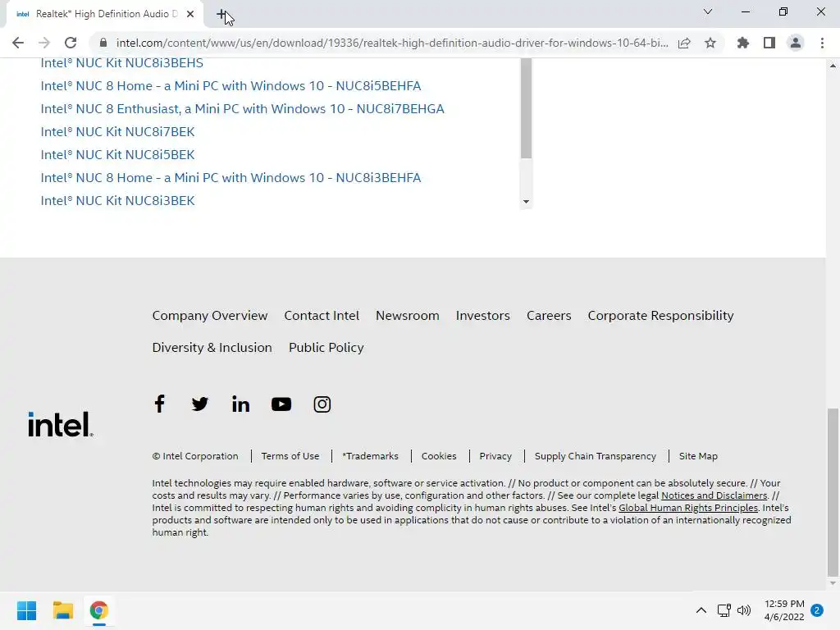Open a new browser tab

tap(221, 15)
